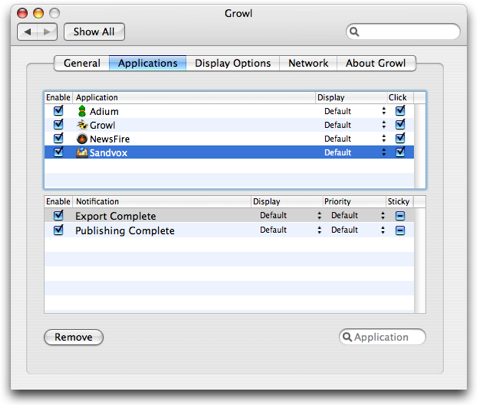
Task: Sort by the Notification column header
Action: click(162, 201)
